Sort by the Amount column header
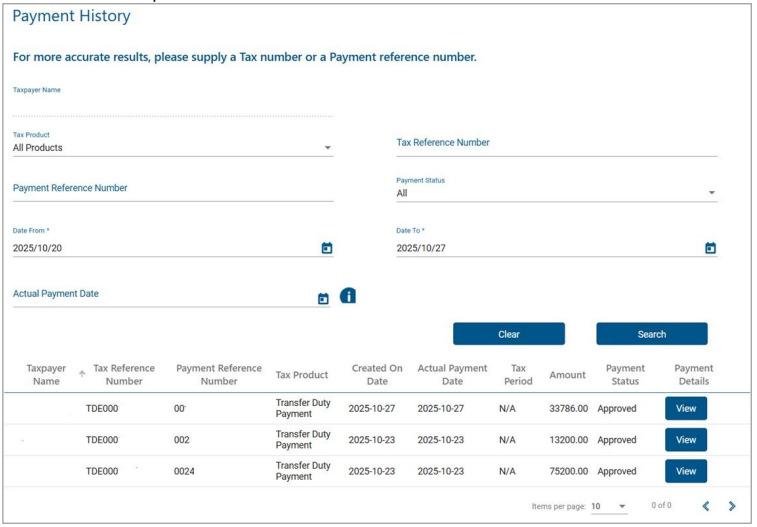Image resolution: width=757 pixels, height=527 pixels. coord(567,375)
